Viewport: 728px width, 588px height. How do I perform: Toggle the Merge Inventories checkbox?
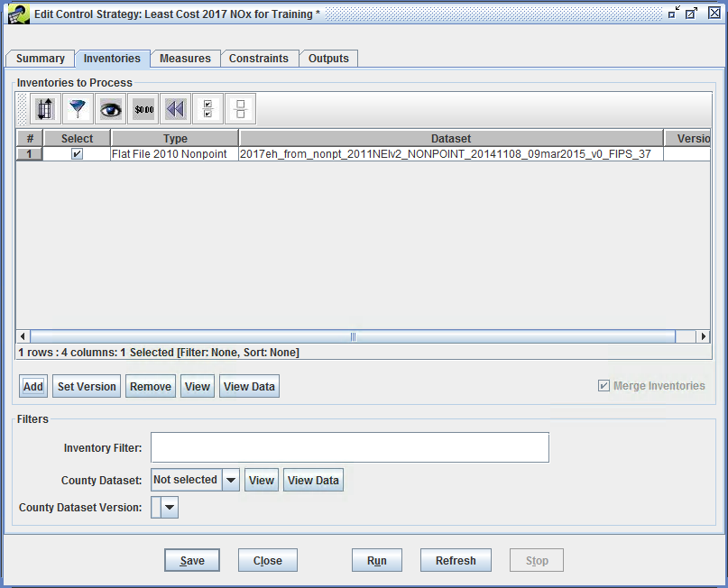(603, 386)
